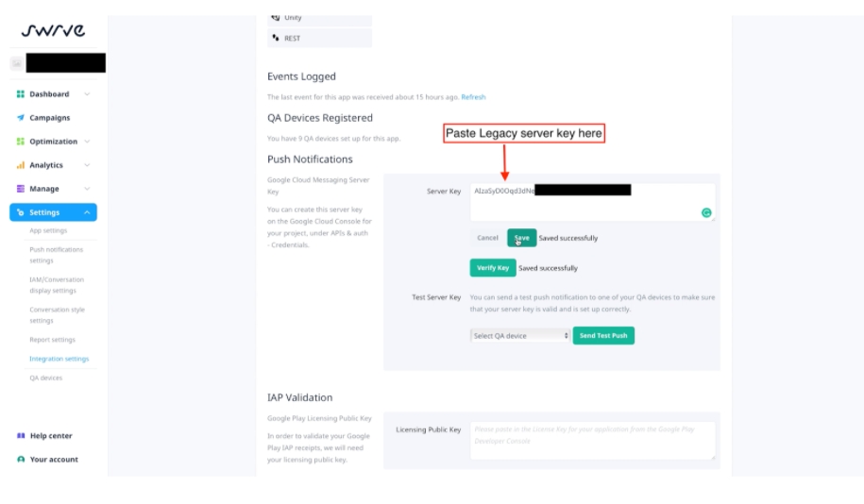Screen dimensions: 864x504
Task: Click the Save button
Action: [522, 238]
